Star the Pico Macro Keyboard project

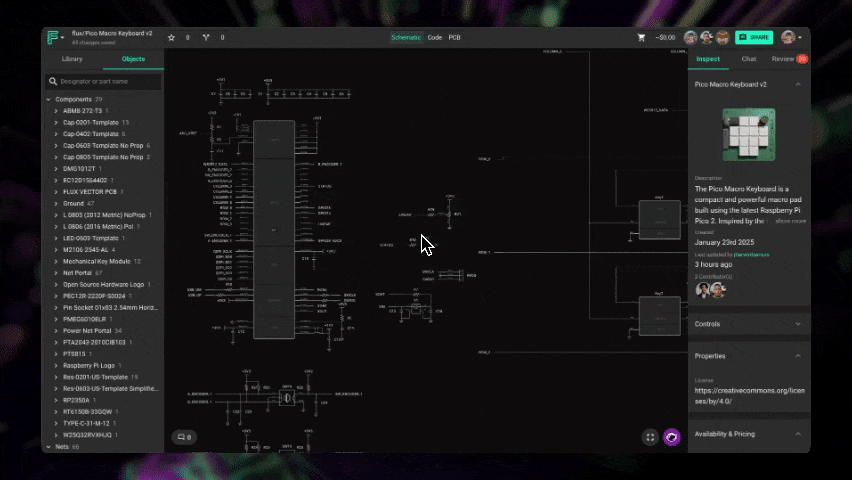click(x=171, y=38)
